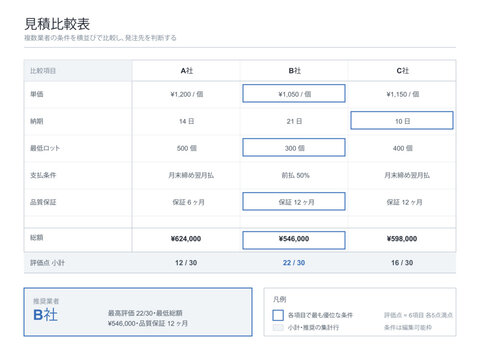Click the 総額 row label
Viewport: 480px width, 360px height.
tap(37, 237)
